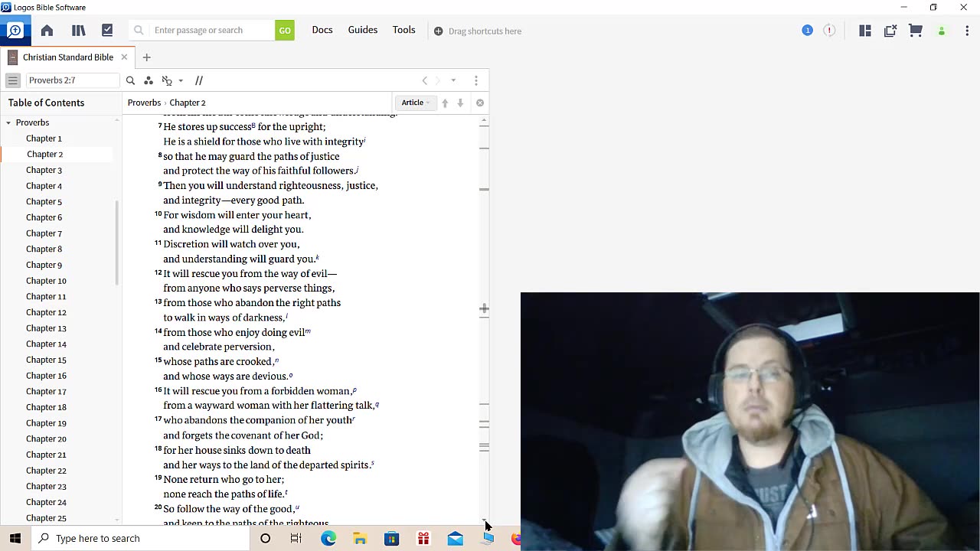This screenshot has width=980, height=551.
Task: Open the Mail app from taskbar
Action: (456, 539)
